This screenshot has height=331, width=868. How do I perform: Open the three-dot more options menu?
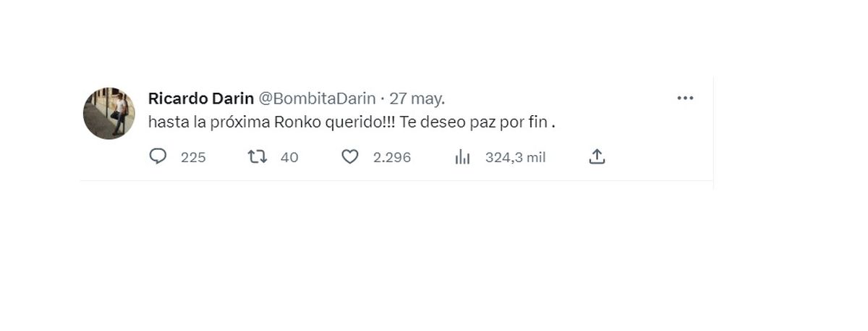pos(685,99)
